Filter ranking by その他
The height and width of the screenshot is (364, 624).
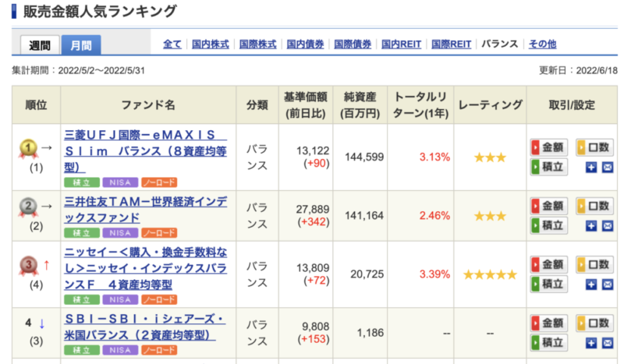(x=542, y=44)
